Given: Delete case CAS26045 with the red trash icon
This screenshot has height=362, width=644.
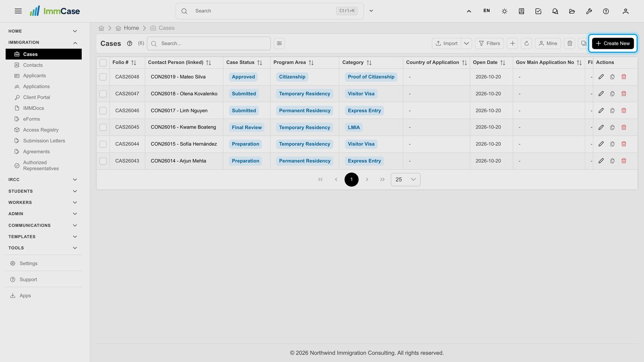Looking at the screenshot, I should 624,128.
